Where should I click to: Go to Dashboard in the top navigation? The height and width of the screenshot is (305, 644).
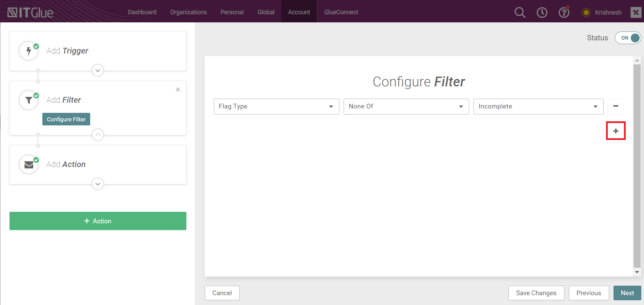tap(142, 12)
